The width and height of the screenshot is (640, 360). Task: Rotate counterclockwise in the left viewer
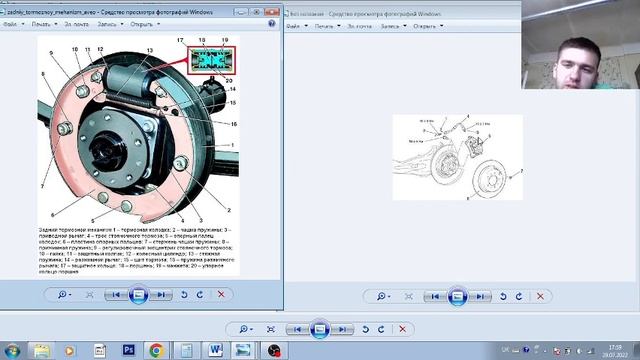pos(184,294)
